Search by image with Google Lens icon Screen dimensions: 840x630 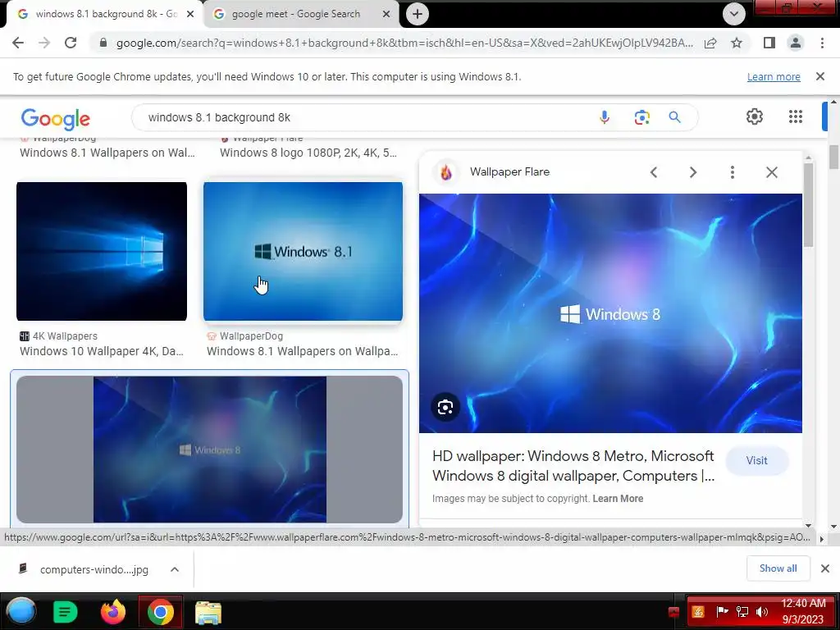[641, 117]
